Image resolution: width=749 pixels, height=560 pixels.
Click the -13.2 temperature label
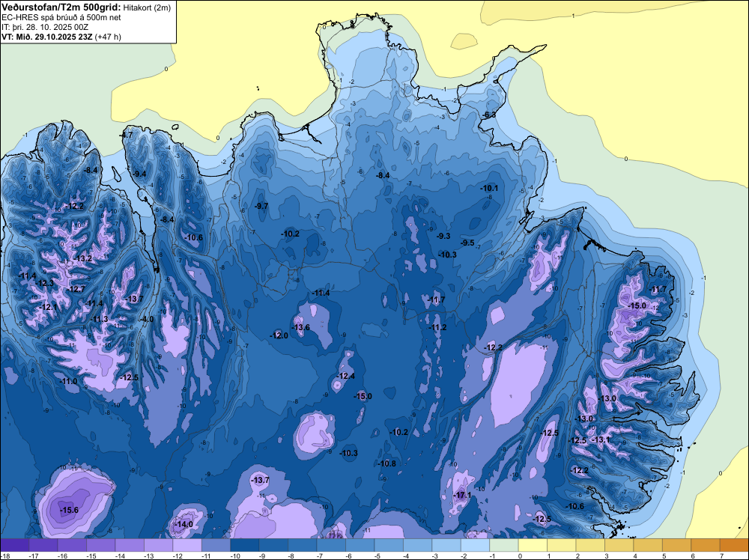pos(83,258)
